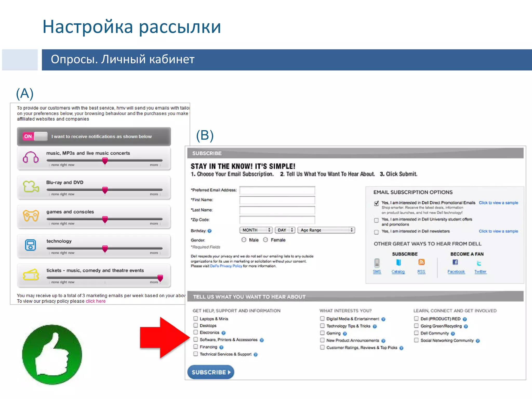The width and height of the screenshot is (532, 399).
Task: Click the blue SUBSCRIBE button
Action: [x=211, y=372]
